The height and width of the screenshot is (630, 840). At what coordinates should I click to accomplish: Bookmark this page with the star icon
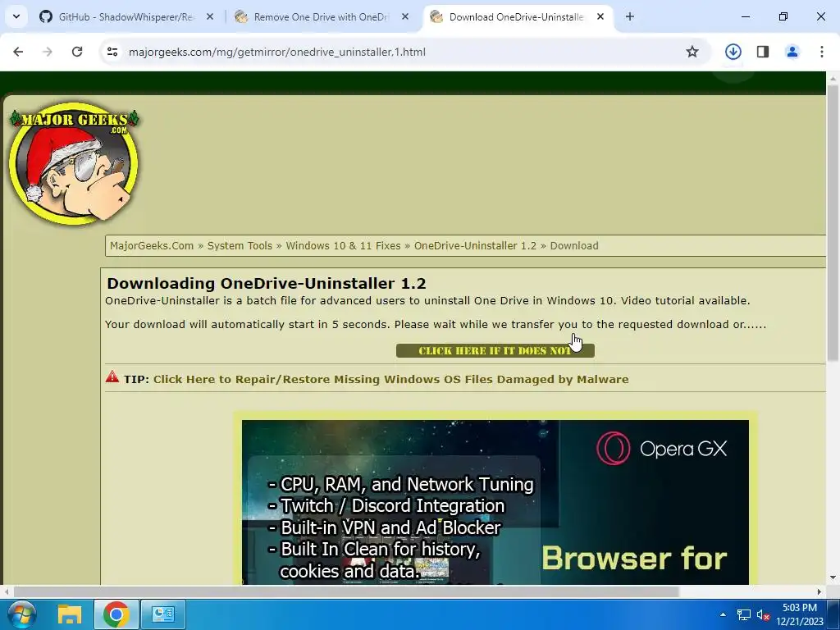coord(692,52)
